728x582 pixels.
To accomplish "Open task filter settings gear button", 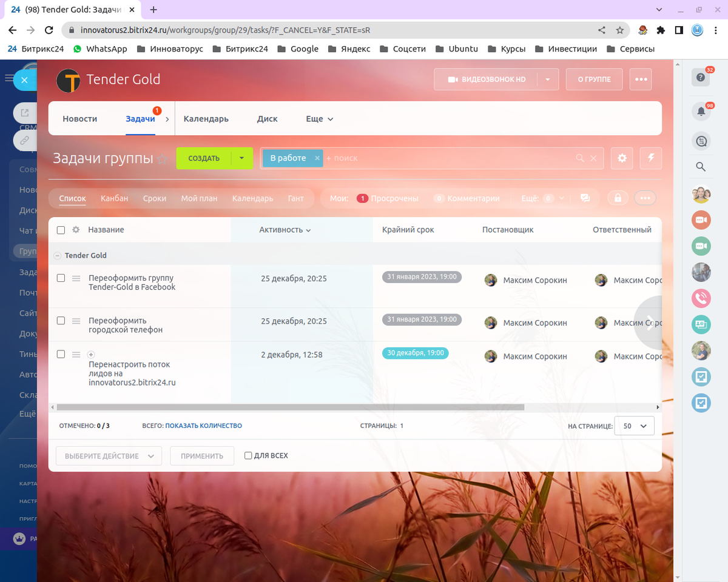I will (622, 158).
